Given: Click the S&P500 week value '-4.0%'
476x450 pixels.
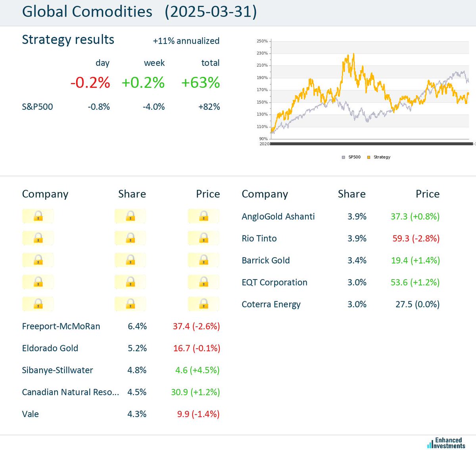Looking at the screenshot, I should coord(154,107).
